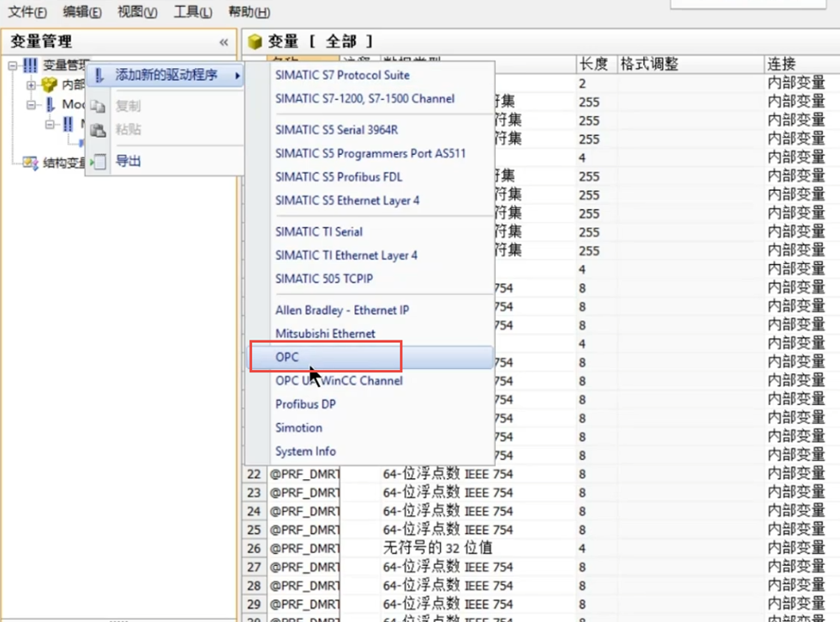Select SIMATIC S7 Protocol Suite driver

point(342,75)
